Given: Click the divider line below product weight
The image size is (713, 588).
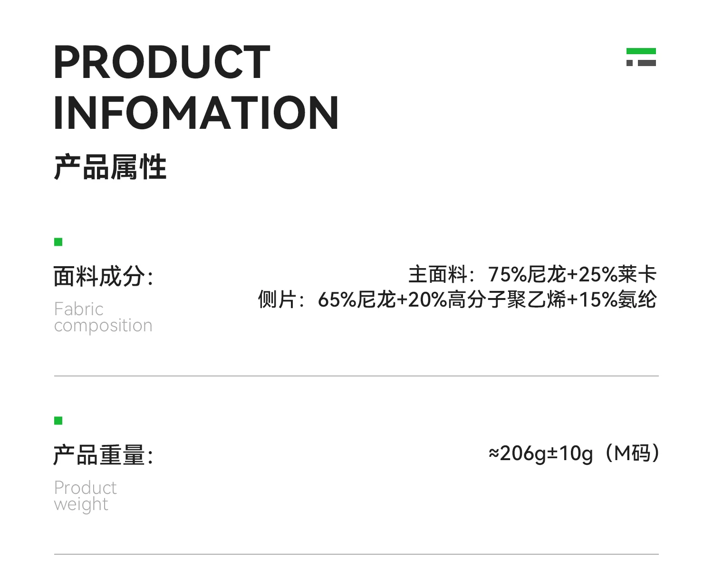Looking at the screenshot, I should [x=356, y=554].
